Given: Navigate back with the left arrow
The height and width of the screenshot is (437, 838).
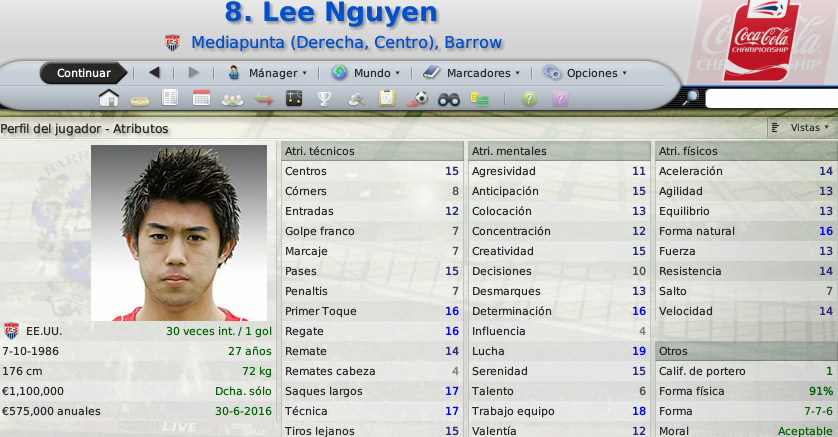Looking at the screenshot, I should pos(154,72).
